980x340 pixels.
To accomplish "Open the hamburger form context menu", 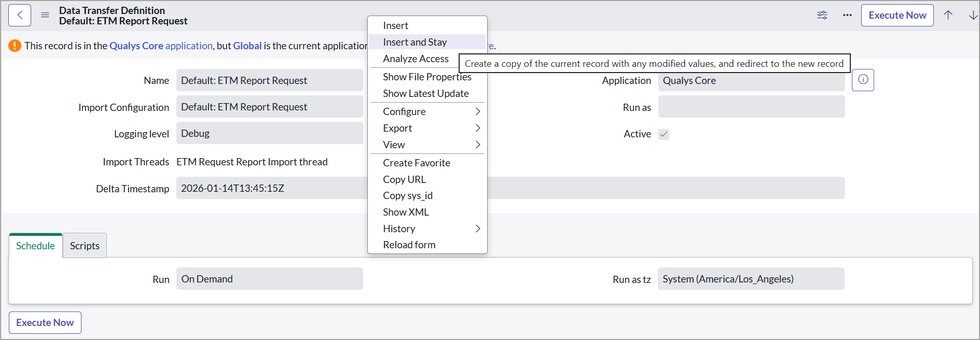I will click(45, 15).
